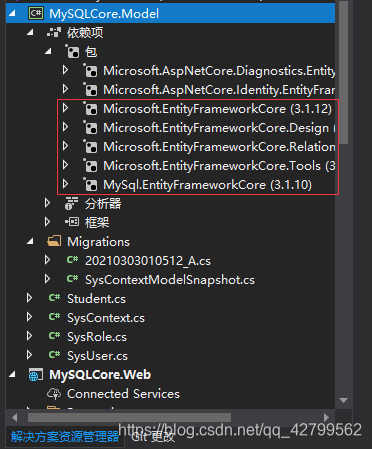The height and width of the screenshot is (449, 372).
Task: Select Microsoft.EntityFrameworkCore.Tools entry
Action: 219,166
